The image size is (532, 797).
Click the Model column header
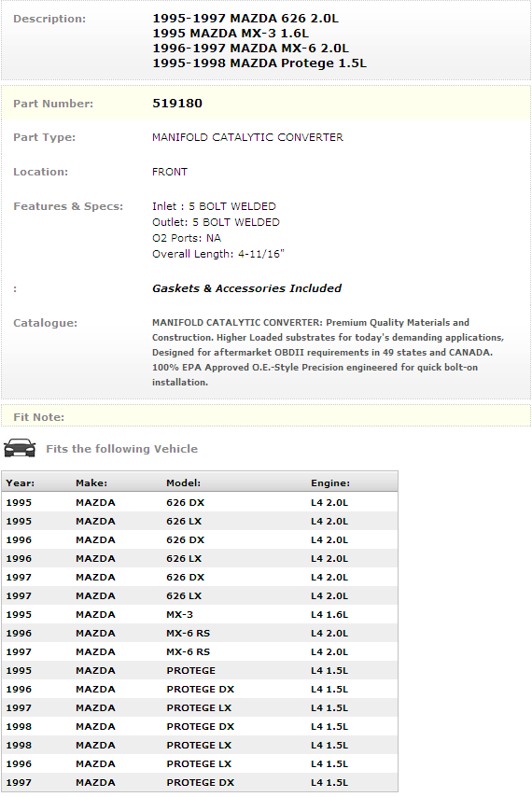184,482
